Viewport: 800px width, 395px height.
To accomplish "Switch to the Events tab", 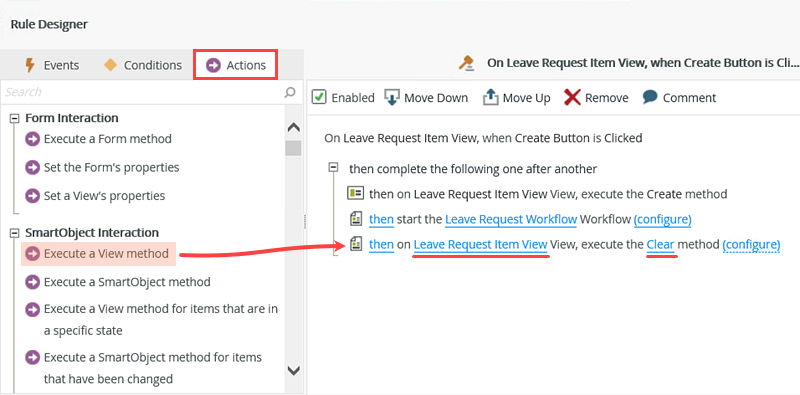I will pyautogui.click(x=52, y=65).
